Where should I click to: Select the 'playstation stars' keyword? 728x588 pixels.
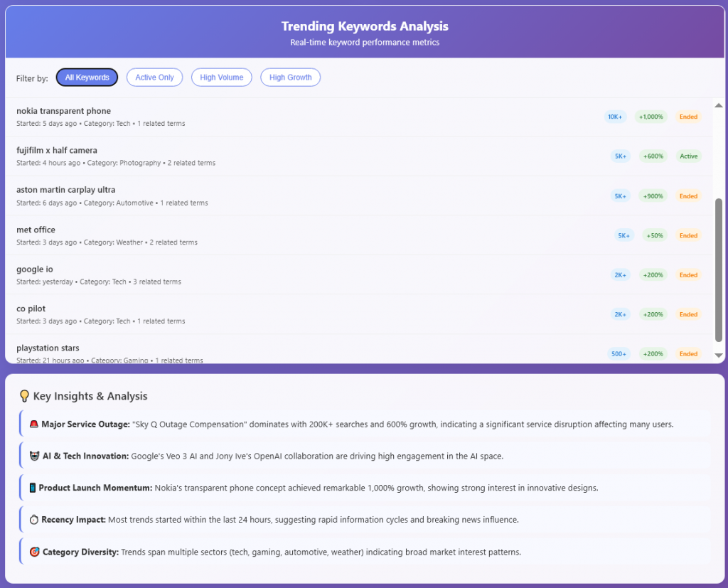[48, 348]
